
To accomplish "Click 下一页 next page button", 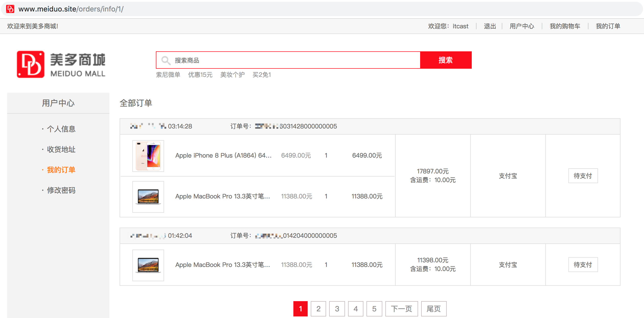I will [x=402, y=309].
